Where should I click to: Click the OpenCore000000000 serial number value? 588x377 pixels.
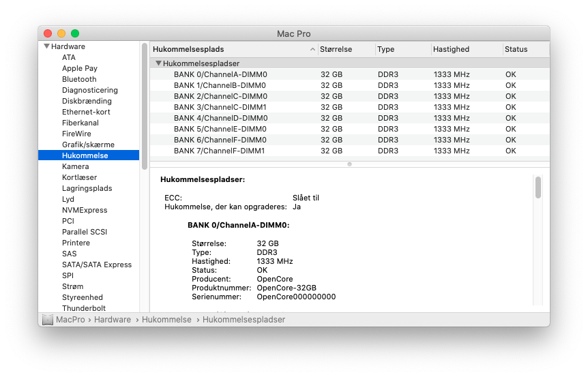[296, 297]
